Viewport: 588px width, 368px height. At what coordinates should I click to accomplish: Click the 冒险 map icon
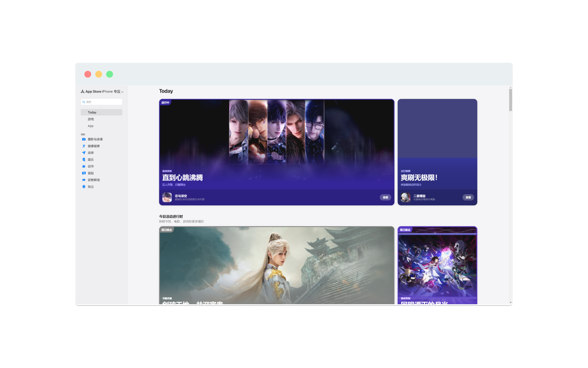click(x=84, y=173)
